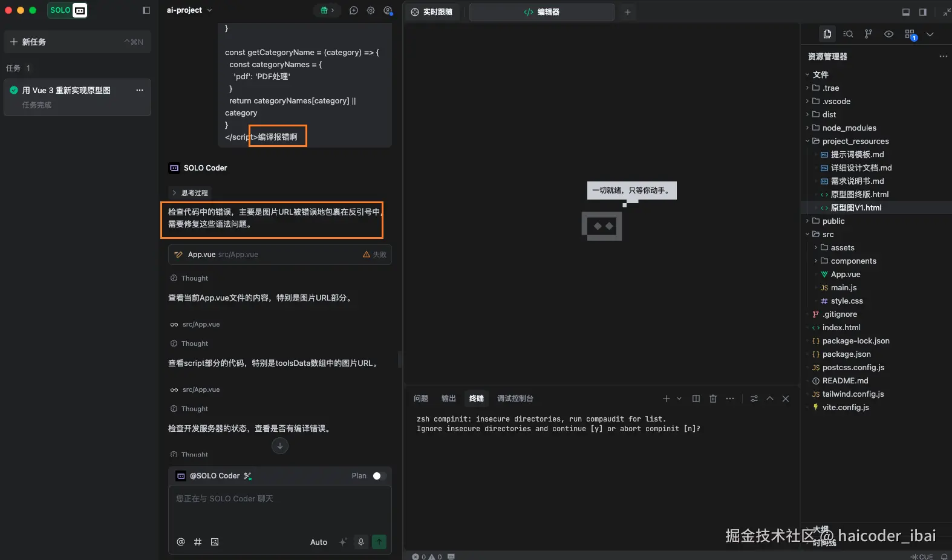
Task: Toggle the Plan switch
Action: pyautogui.click(x=379, y=476)
